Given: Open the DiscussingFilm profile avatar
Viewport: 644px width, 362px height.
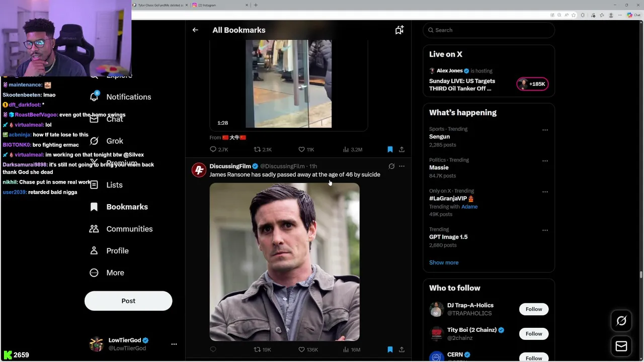Looking at the screenshot, I should click(199, 170).
